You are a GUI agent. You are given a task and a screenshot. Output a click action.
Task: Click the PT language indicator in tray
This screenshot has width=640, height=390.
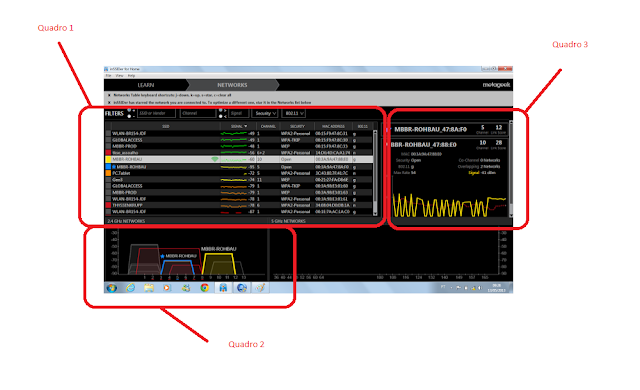443,288
